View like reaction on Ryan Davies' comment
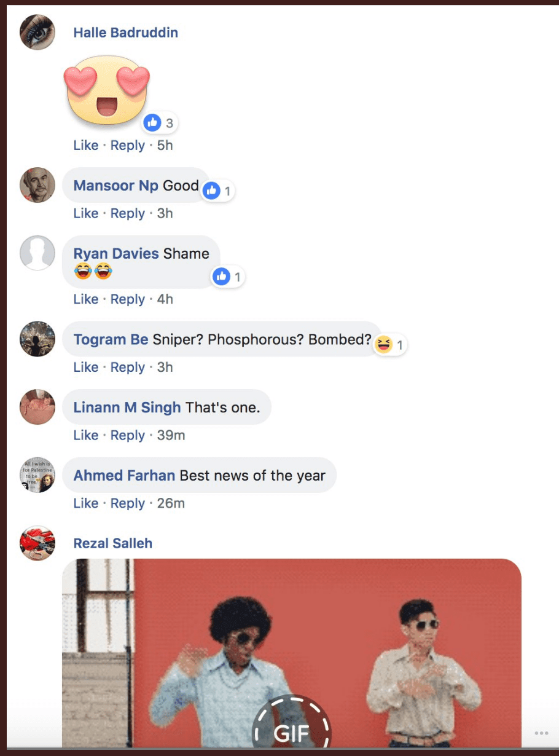 (x=228, y=277)
